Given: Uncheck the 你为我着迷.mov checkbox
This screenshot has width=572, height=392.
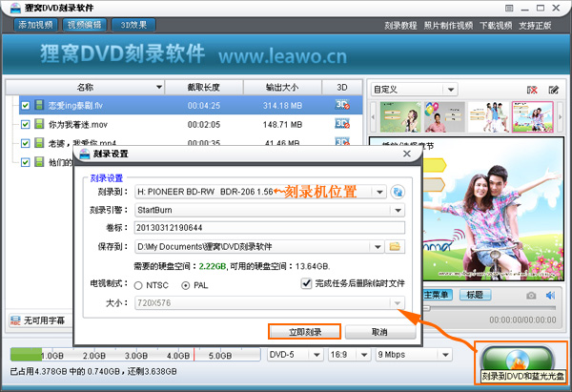Looking at the screenshot, I should pos(25,124).
